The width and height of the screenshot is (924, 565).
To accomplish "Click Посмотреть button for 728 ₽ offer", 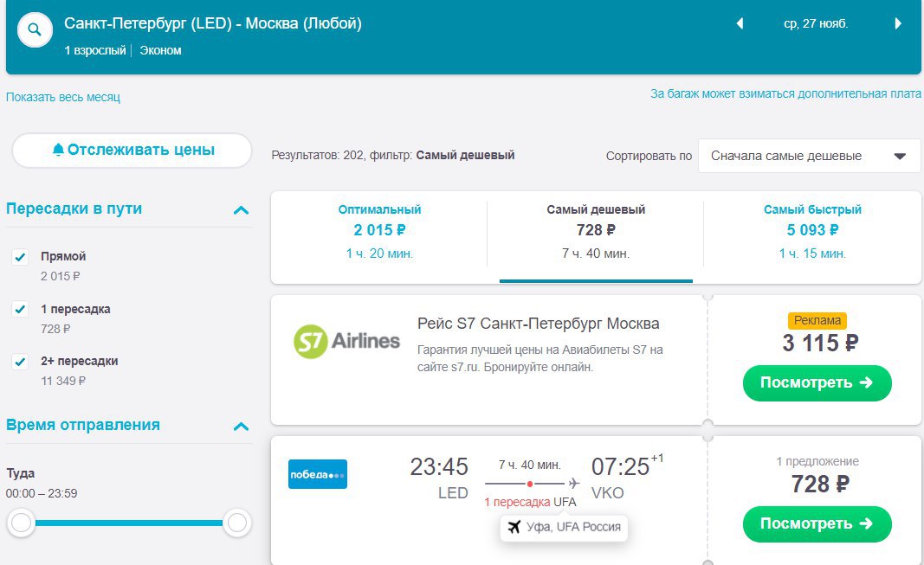I will coord(817,523).
